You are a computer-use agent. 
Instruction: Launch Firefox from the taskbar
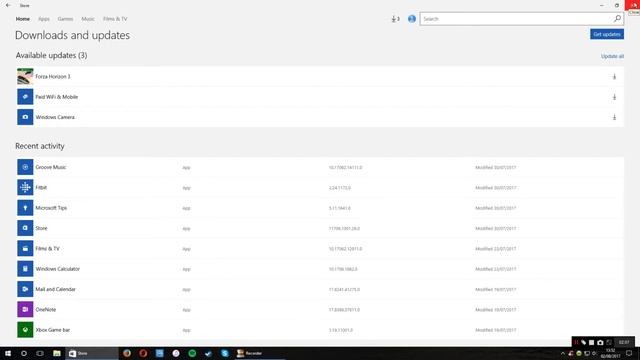127,353
